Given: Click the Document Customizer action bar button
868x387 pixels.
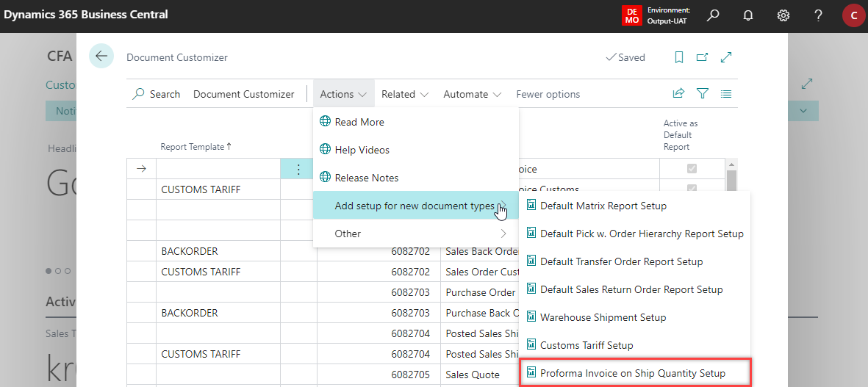Looking at the screenshot, I should [243, 94].
